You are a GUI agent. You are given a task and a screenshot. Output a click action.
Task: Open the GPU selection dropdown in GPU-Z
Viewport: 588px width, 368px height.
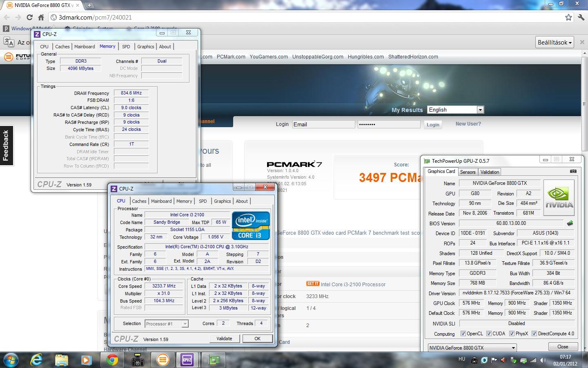472,348
